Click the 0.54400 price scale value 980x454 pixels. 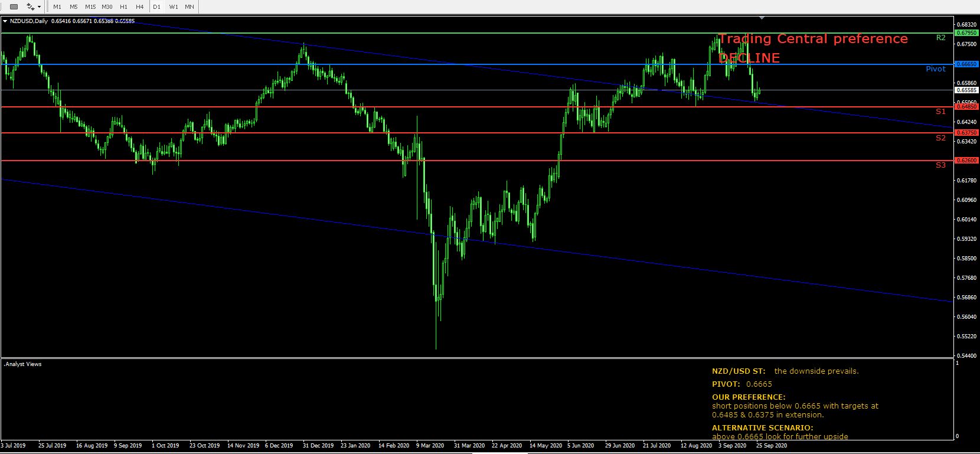coord(965,356)
